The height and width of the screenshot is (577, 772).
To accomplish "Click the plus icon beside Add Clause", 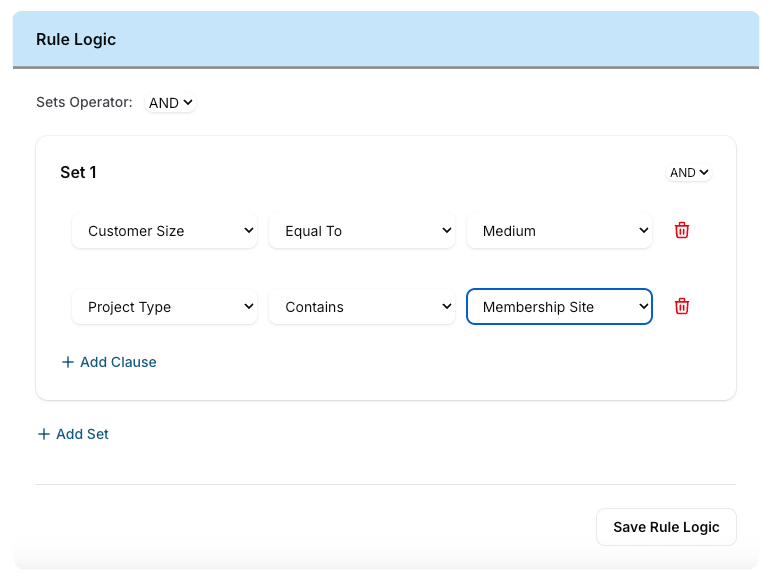I will 68,362.
